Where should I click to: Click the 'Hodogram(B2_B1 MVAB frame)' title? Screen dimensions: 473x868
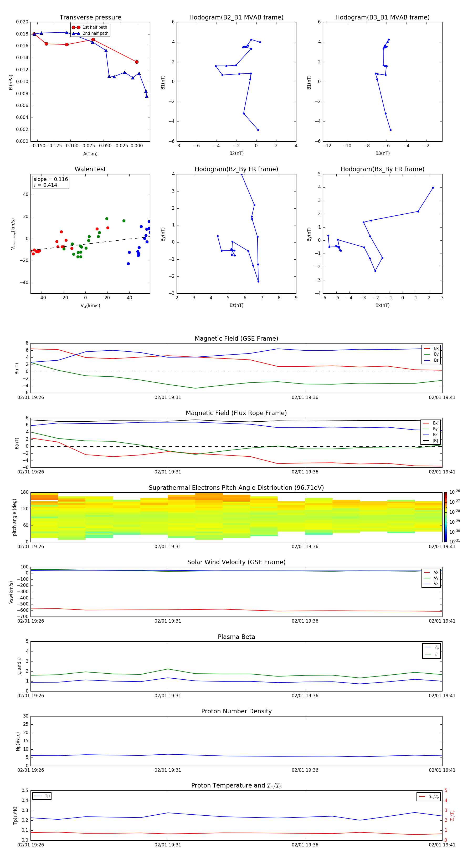coord(236,18)
